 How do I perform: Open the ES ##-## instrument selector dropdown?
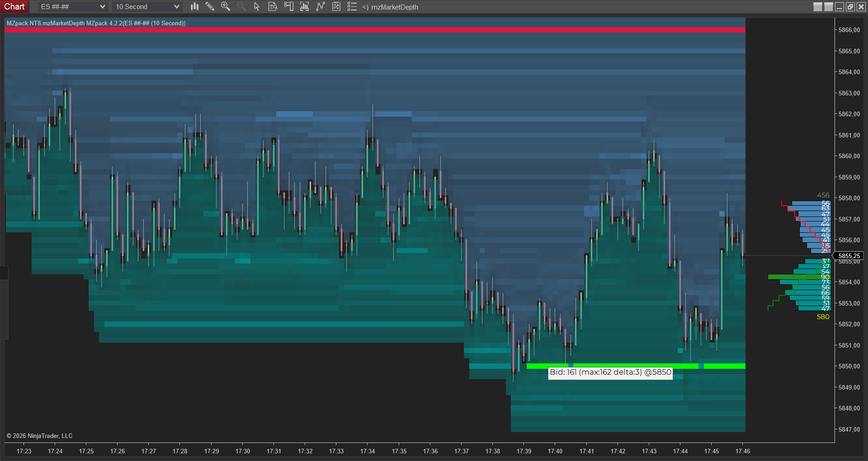(x=72, y=7)
